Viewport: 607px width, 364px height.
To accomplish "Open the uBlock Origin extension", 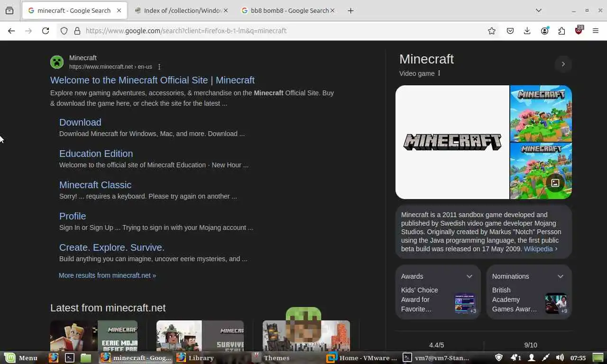I will [579, 30].
